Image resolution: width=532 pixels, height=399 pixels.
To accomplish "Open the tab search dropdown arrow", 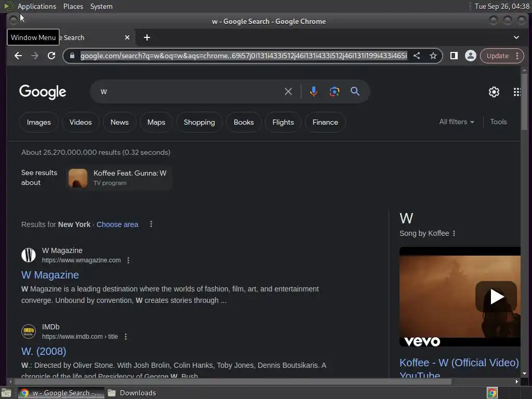I will click(x=516, y=37).
